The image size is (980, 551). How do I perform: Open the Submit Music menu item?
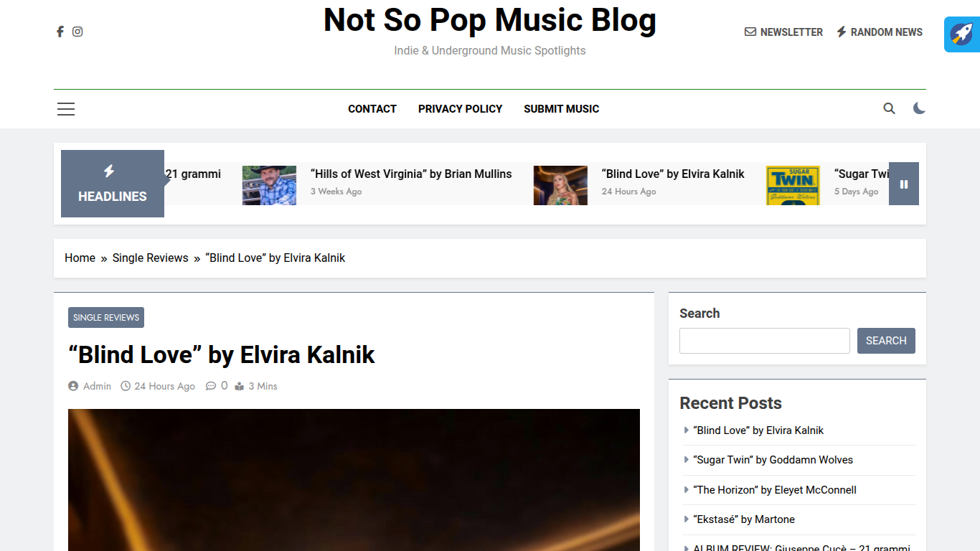561,109
